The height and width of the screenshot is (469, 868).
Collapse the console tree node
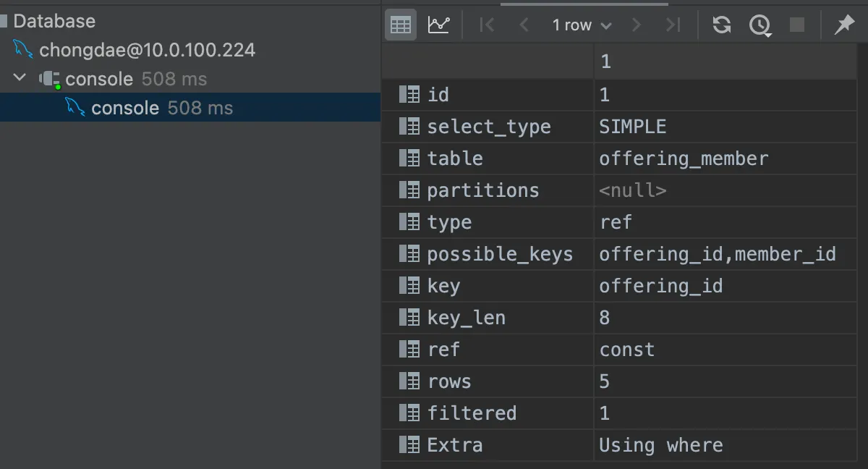tap(20, 78)
